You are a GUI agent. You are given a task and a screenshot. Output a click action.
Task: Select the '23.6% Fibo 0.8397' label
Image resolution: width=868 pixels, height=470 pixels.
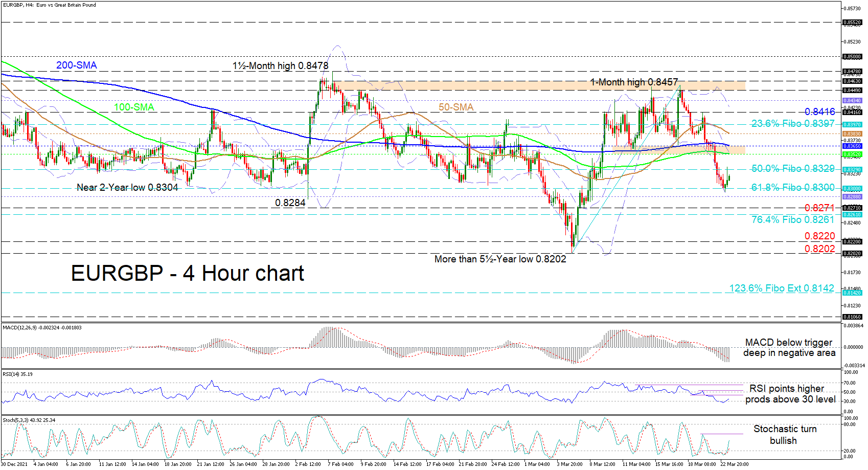793,123
